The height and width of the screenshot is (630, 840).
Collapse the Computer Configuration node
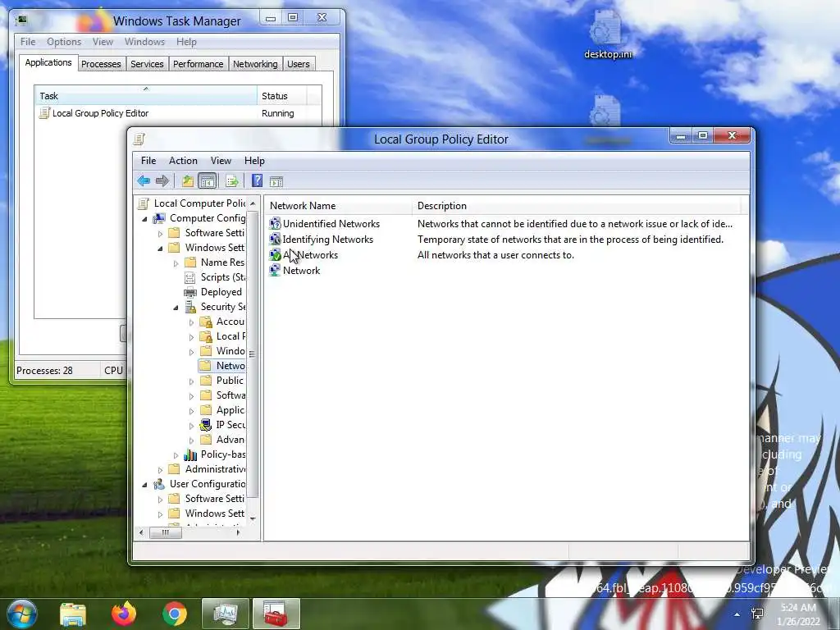click(144, 218)
